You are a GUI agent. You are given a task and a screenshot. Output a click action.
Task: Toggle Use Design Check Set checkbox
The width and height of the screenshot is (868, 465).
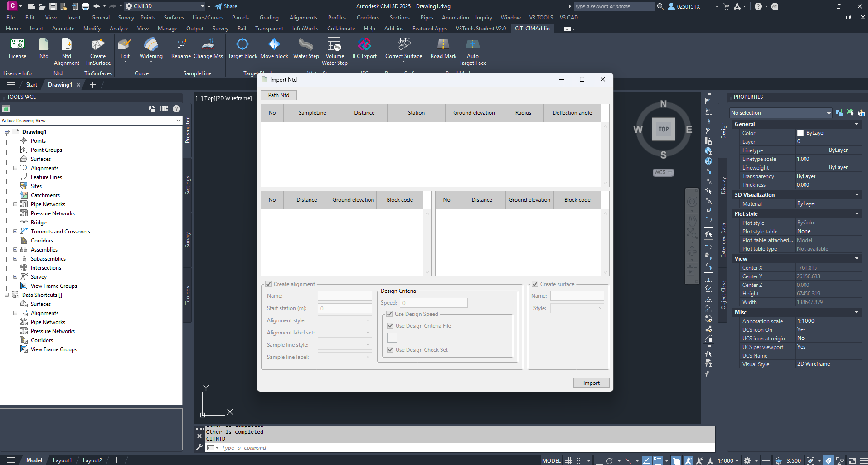[390, 350]
